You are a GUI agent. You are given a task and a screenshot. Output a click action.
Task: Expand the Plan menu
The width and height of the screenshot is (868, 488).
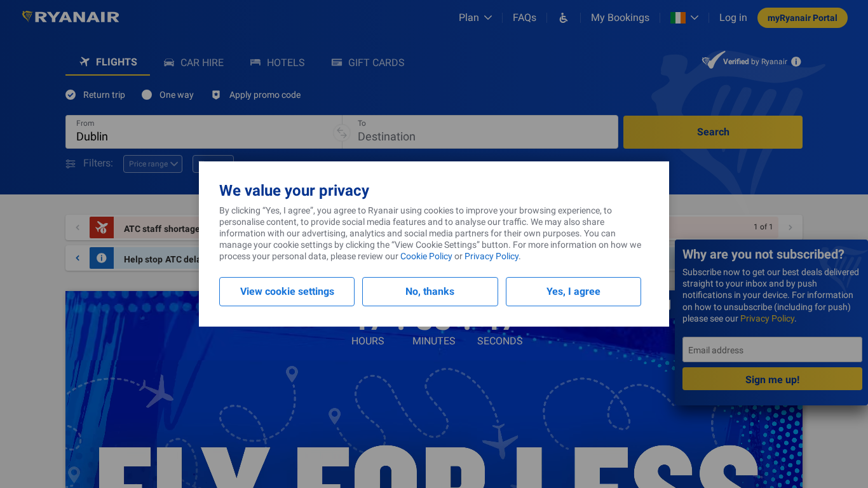(x=475, y=18)
